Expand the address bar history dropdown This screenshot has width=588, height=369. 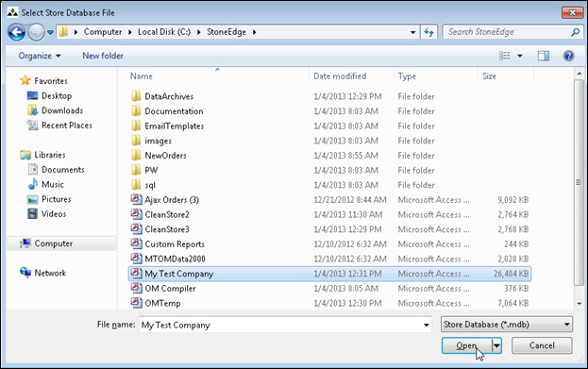pyautogui.click(x=412, y=32)
